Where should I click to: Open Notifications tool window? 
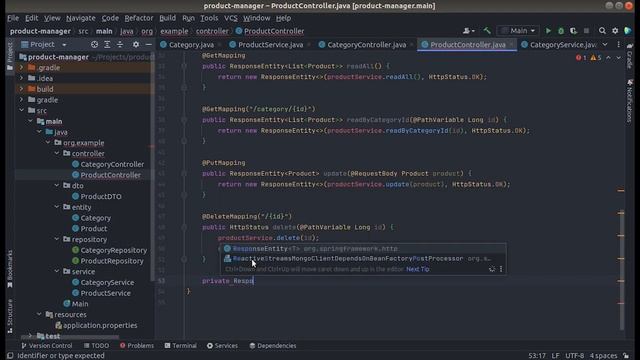[x=630, y=101]
